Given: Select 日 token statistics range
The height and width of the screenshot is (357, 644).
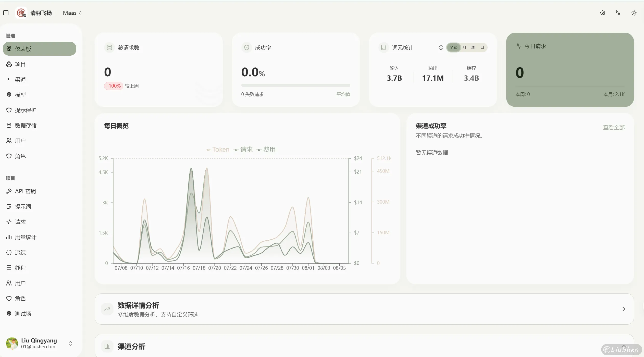Looking at the screenshot, I should [482, 47].
